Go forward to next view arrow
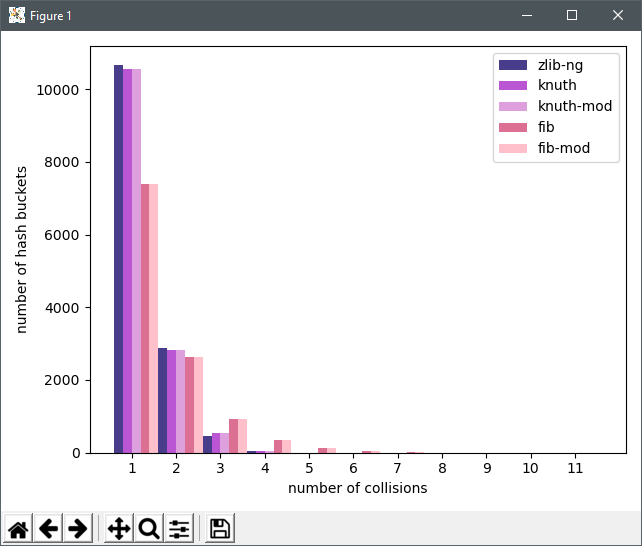 click(x=78, y=528)
